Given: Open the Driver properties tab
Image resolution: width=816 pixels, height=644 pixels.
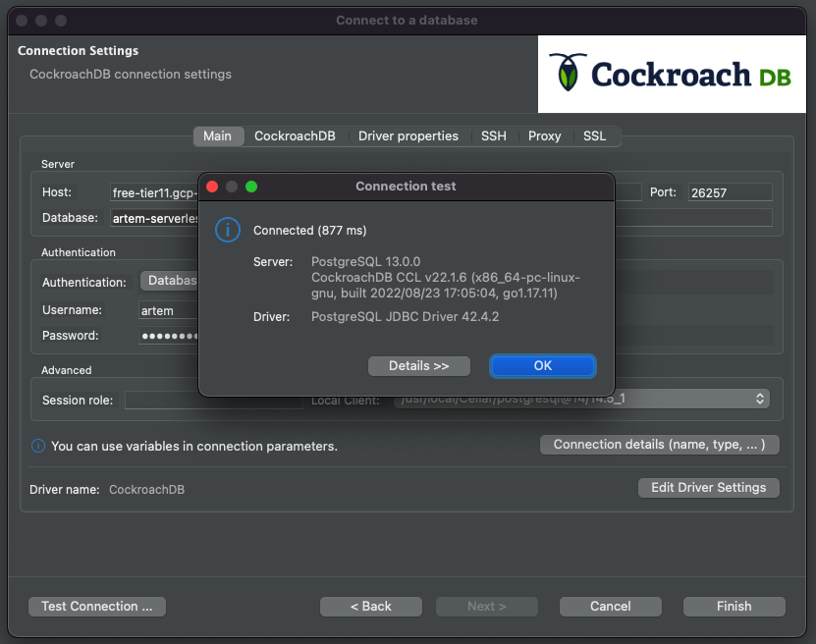Looking at the screenshot, I should [408, 136].
